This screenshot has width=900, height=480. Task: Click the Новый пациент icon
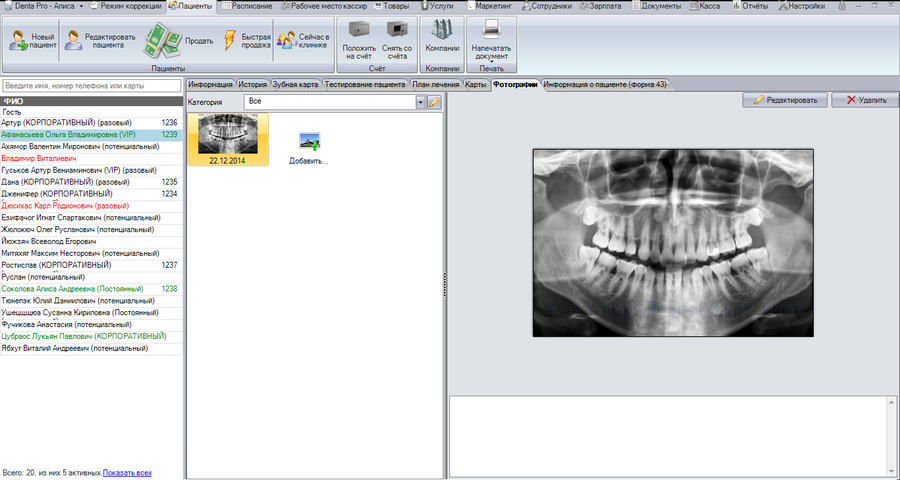18,41
